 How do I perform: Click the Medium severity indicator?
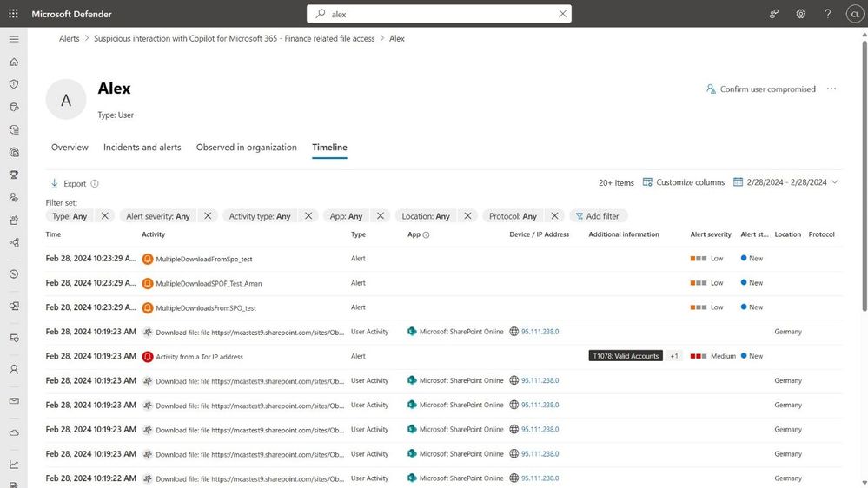[713, 356]
